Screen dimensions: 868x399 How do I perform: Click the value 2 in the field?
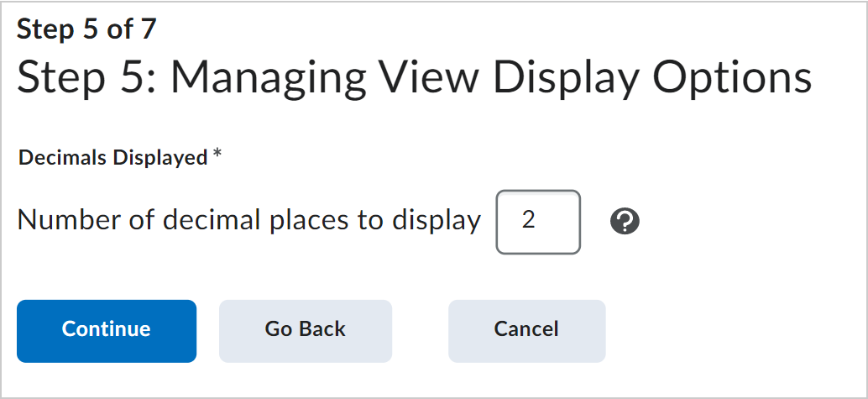(529, 221)
